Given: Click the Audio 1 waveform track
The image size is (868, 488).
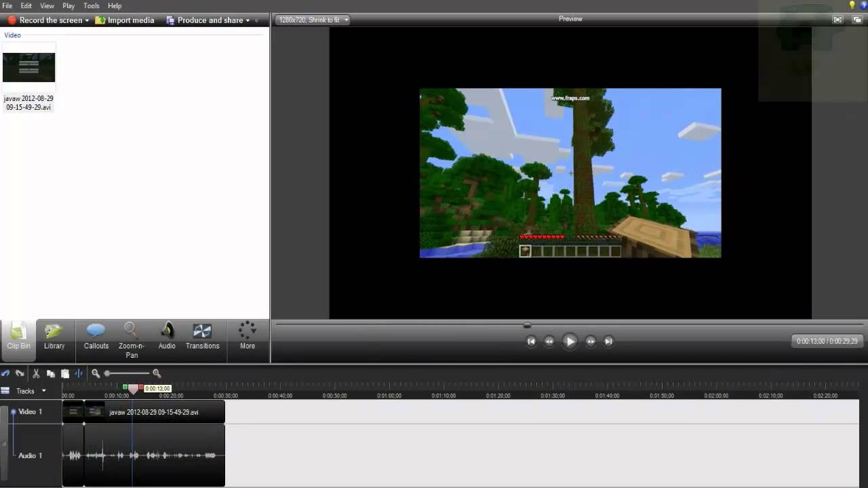Looking at the screenshot, I should [143, 455].
